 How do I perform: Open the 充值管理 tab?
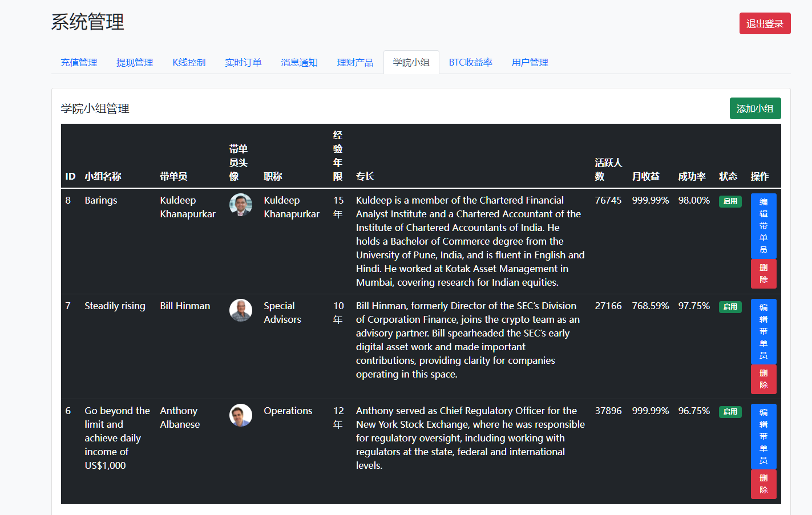[x=79, y=62]
